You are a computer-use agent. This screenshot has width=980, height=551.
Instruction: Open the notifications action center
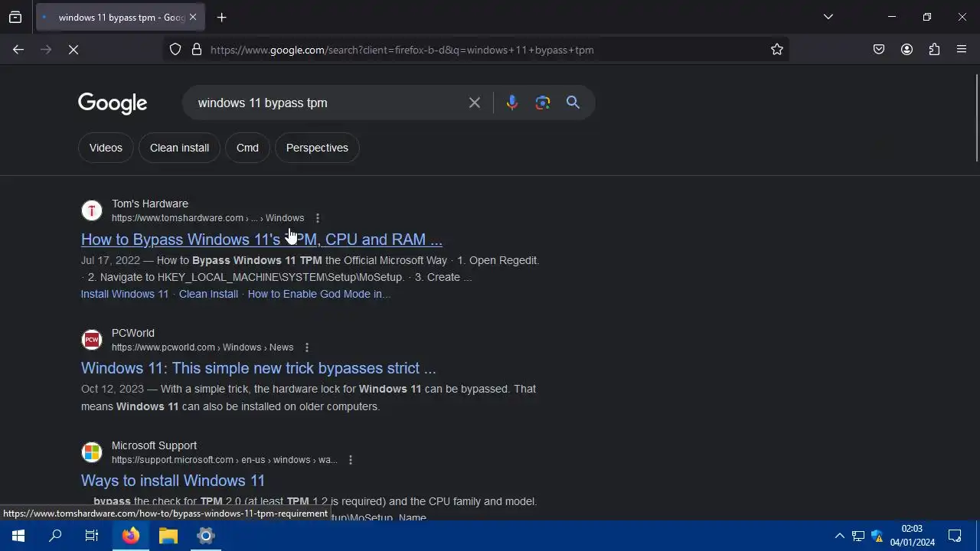coord(955,536)
